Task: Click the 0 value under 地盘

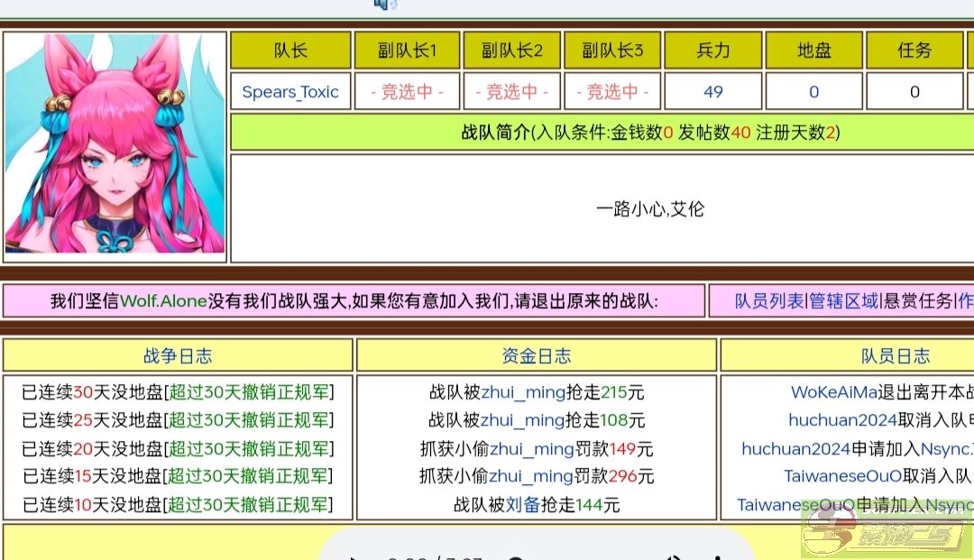Action: (813, 92)
